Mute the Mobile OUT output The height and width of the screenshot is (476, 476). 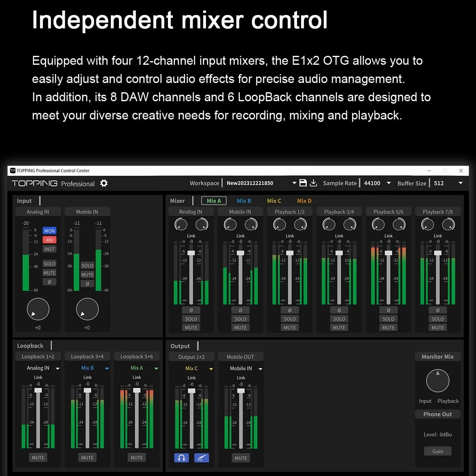pos(241,458)
